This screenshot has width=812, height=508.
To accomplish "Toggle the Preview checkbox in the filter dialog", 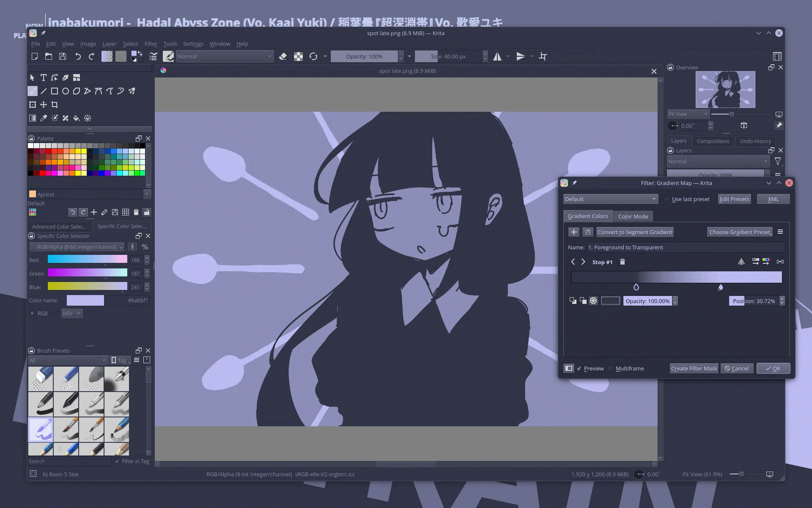I will click(579, 368).
